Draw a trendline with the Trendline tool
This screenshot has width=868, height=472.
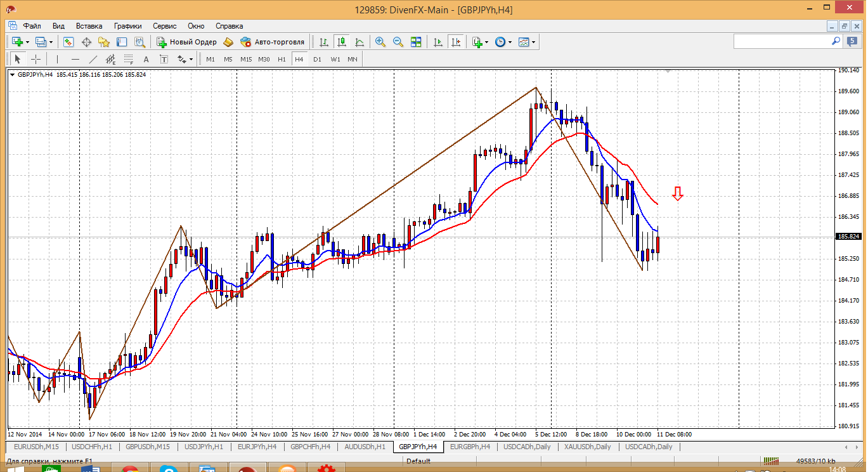tap(93, 59)
